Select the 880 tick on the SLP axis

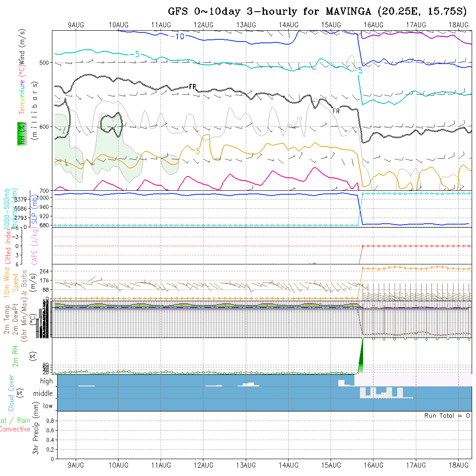44,225
